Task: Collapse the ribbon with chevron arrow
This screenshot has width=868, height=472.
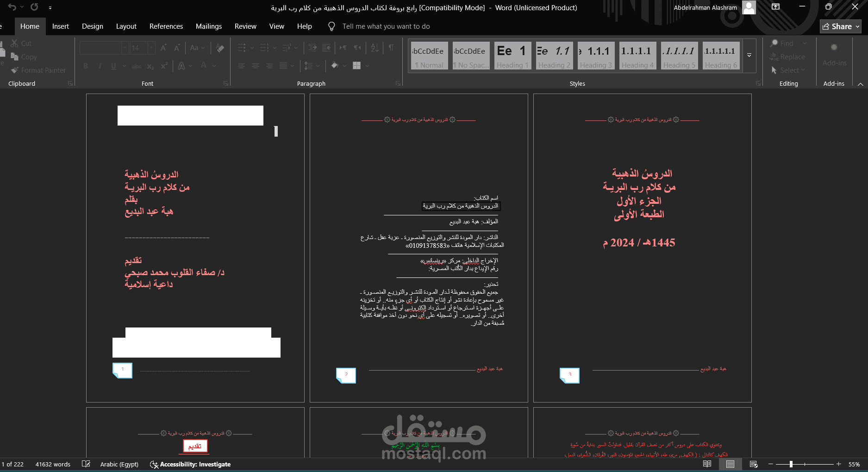Action: point(860,84)
